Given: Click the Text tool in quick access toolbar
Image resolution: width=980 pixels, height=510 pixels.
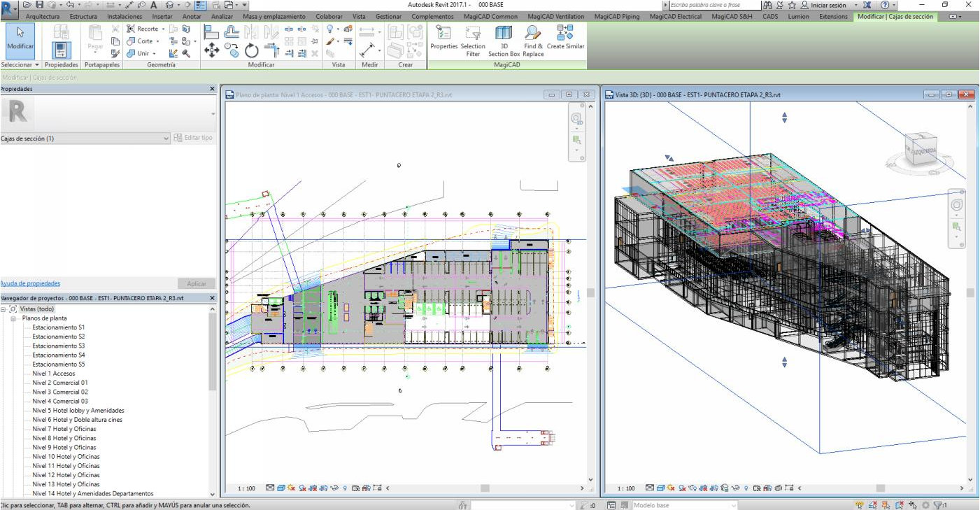Looking at the screenshot, I should [x=153, y=5].
